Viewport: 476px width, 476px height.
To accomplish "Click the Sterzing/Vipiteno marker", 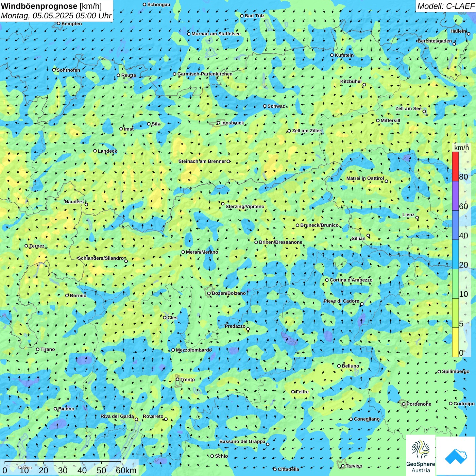I will click(223, 204).
